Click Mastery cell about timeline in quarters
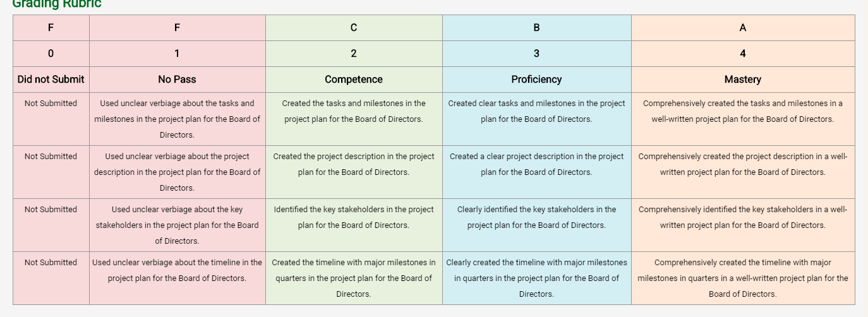Viewport: 868px width, 317px height. coord(743,278)
